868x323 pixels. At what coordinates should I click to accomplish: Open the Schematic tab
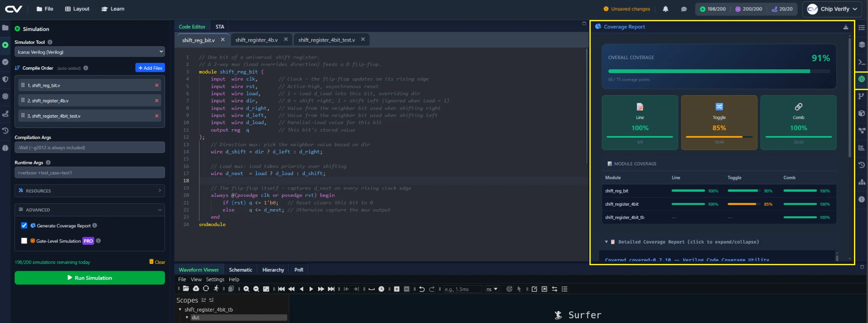[241, 270]
